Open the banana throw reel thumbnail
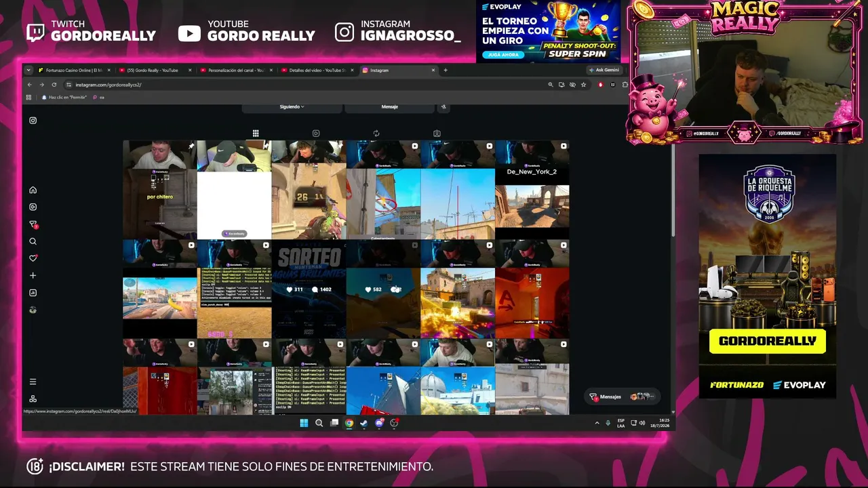868x488 pixels. 159,289
